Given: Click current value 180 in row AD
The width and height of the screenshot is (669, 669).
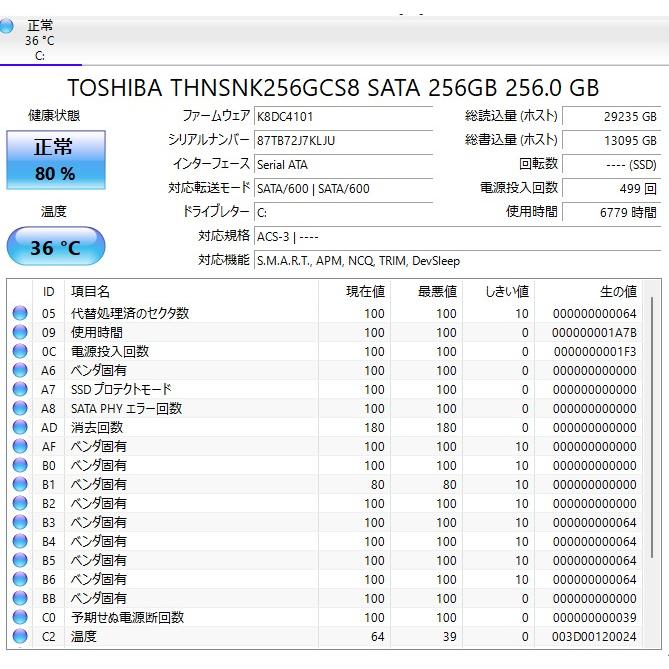Looking at the screenshot, I should point(374,428).
